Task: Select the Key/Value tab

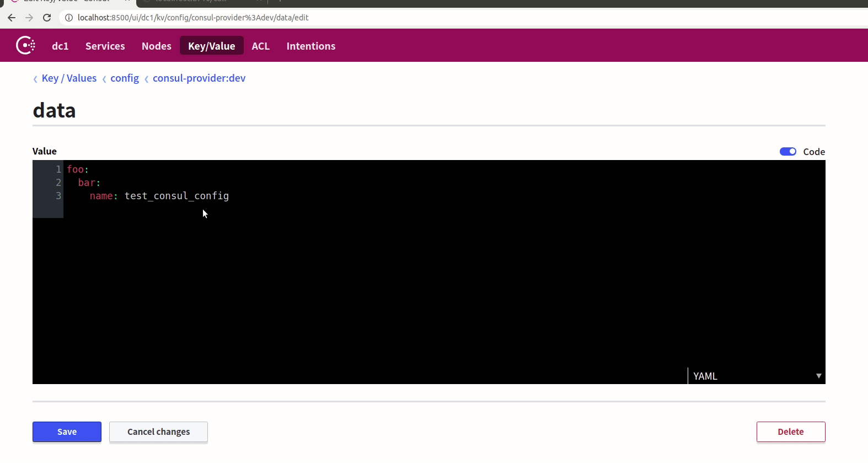Action: tap(212, 46)
